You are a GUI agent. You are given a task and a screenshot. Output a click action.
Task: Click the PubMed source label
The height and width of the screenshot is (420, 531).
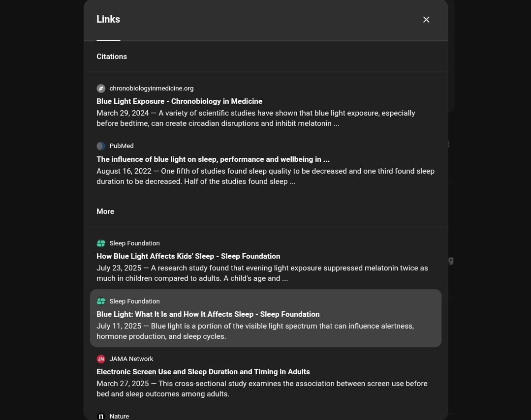click(122, 146)
